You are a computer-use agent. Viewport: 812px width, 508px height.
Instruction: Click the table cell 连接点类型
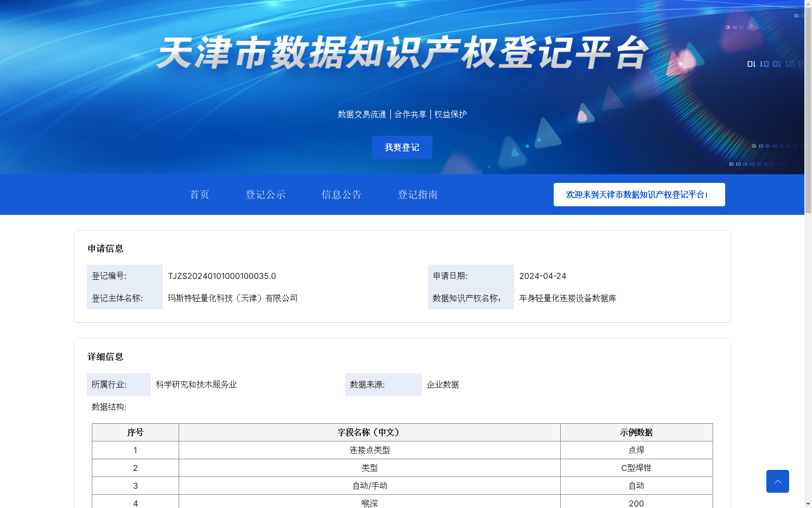(x=369, y=450)
